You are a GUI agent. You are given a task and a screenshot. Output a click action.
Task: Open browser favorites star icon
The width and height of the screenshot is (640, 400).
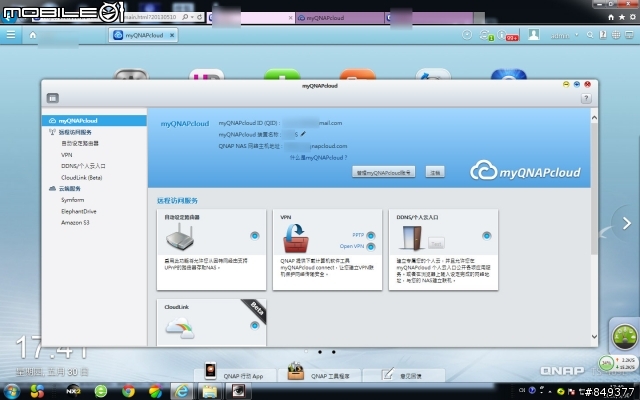pyautogui.click(x=621, y=17)
